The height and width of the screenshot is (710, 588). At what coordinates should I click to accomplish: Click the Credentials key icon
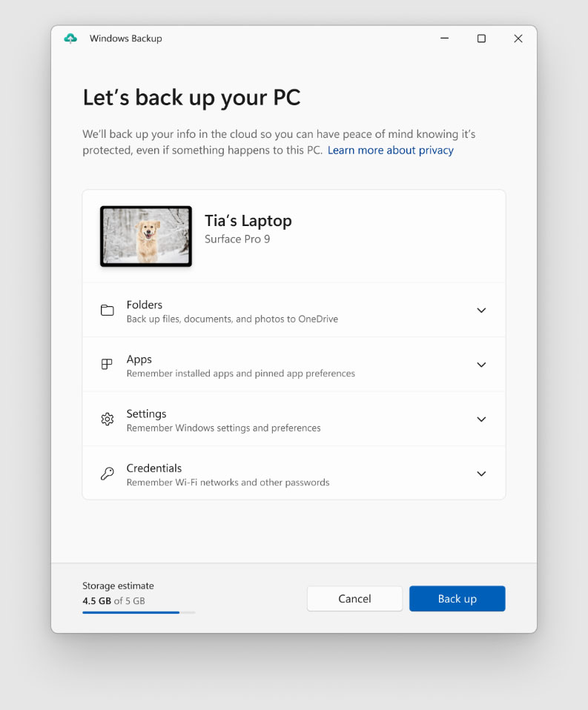pyautogui.click(x=108, y=474)
